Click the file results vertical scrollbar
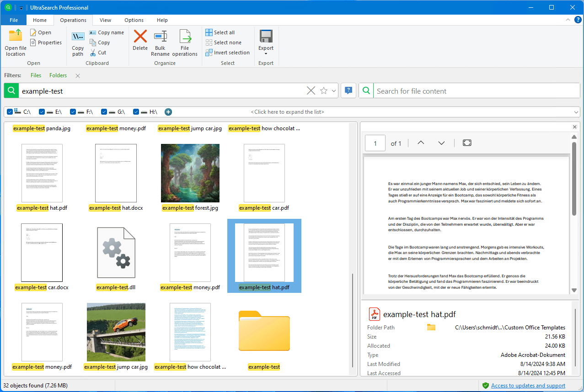The width and height of the screenshot is (584, 392). coord(353,320)
